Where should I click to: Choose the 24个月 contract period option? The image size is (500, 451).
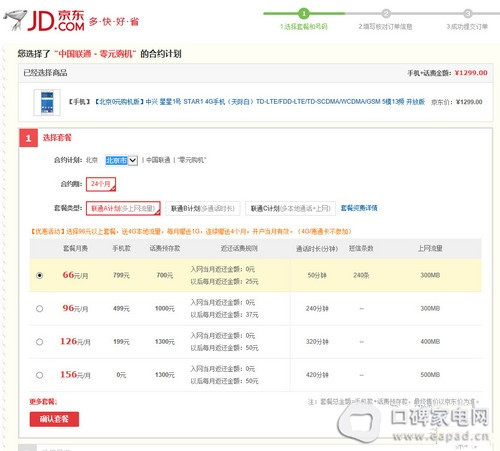pos(101,184)
